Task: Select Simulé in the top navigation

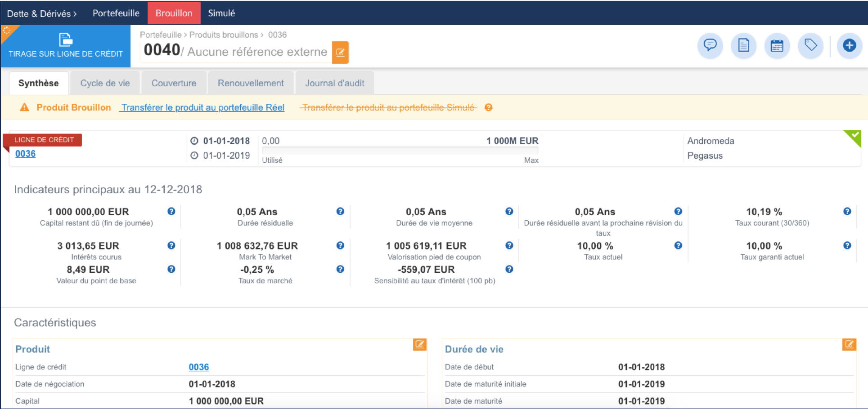Action: pos(221,13)
